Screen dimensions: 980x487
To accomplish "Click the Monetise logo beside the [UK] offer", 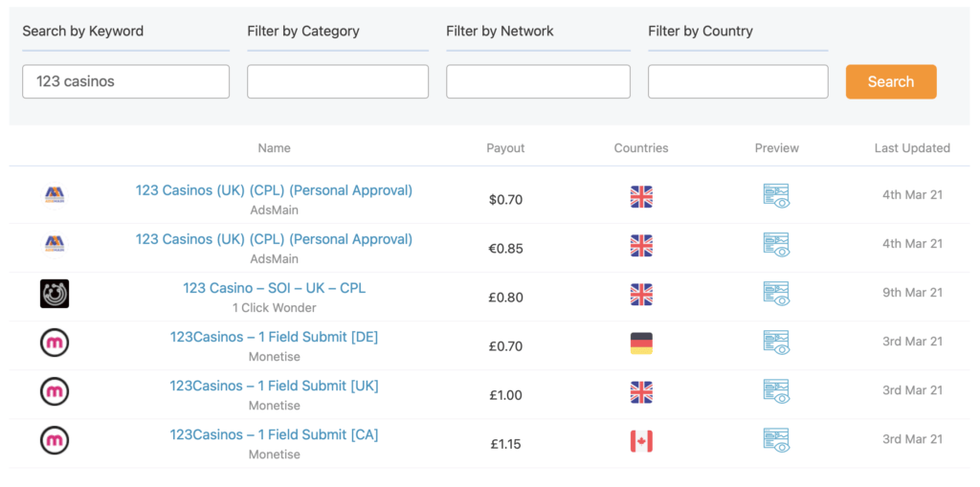I will 55,391.
